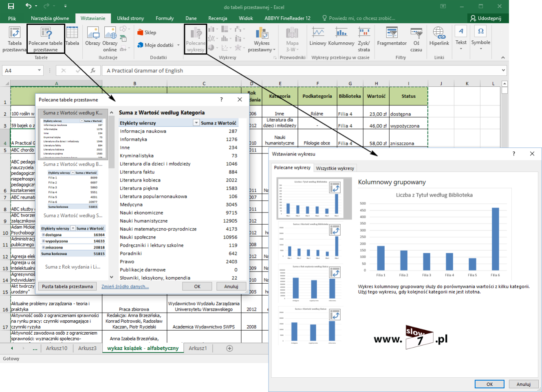This screenshot has height=392, width=542.
Task: Open the Sklep add-ins store
Action: tap(147, 33)
